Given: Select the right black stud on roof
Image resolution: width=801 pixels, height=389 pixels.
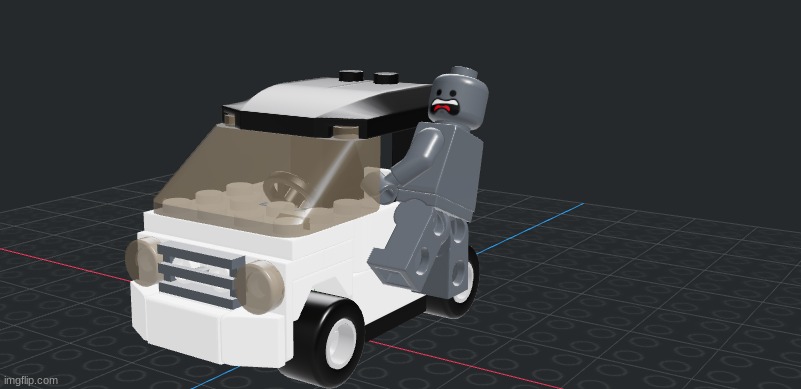Looking at the screenshot, I should click(386, 77).
